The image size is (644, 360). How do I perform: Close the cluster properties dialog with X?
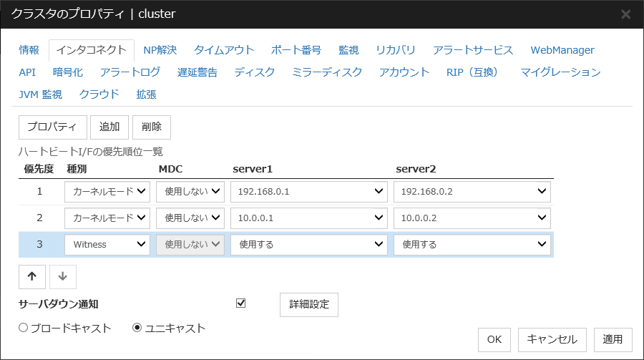pos(625,14)
